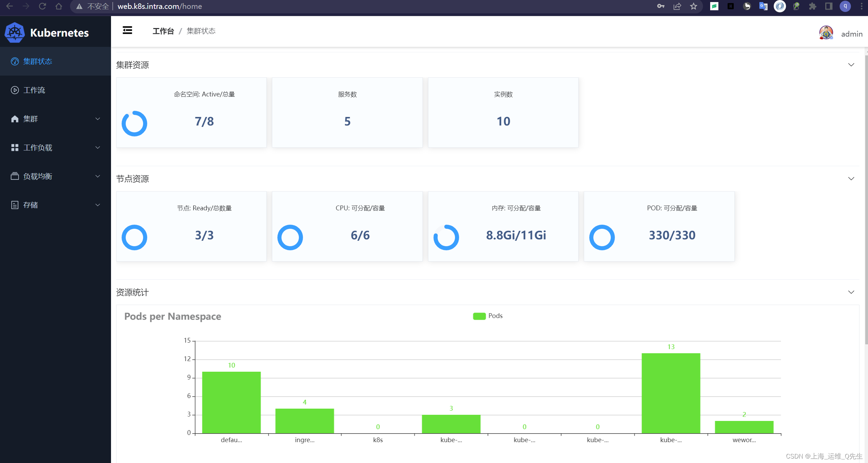Click the 工作台 breadcrumb link
This screenshot has width=868, height=463.
(163, 31)
